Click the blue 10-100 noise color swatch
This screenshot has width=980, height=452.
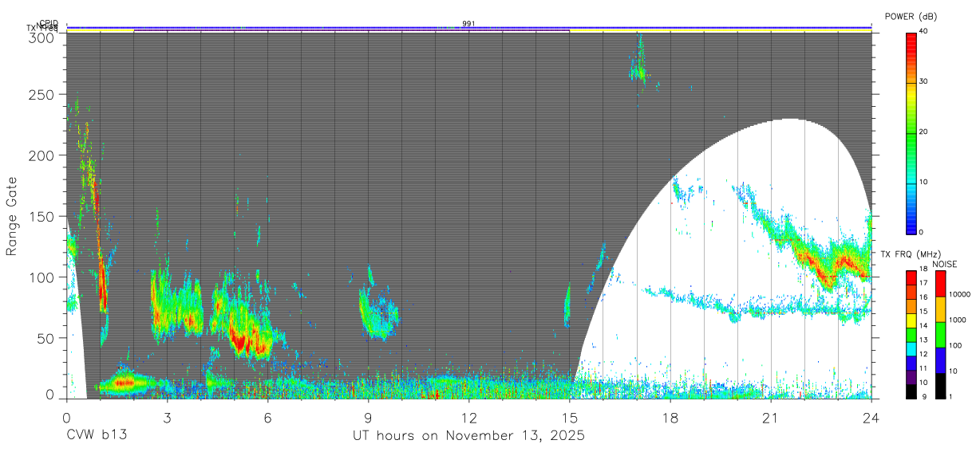tap(941, 360)
